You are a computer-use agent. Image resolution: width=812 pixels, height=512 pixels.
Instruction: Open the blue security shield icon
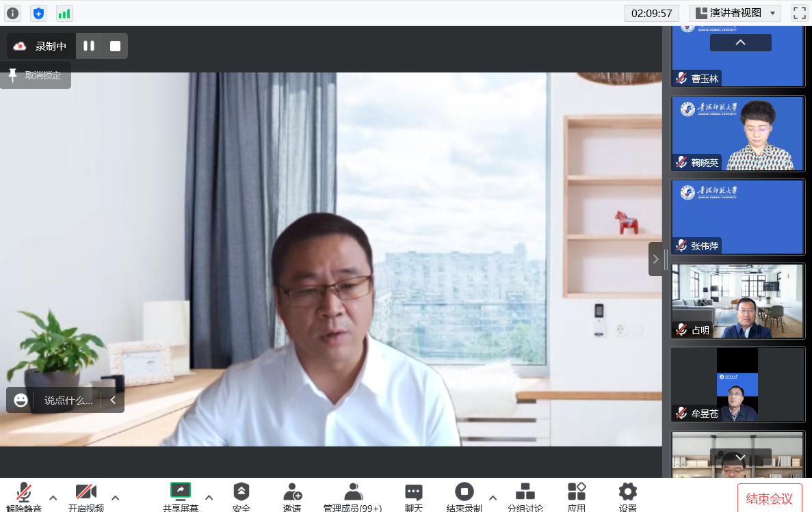(39, 13)
